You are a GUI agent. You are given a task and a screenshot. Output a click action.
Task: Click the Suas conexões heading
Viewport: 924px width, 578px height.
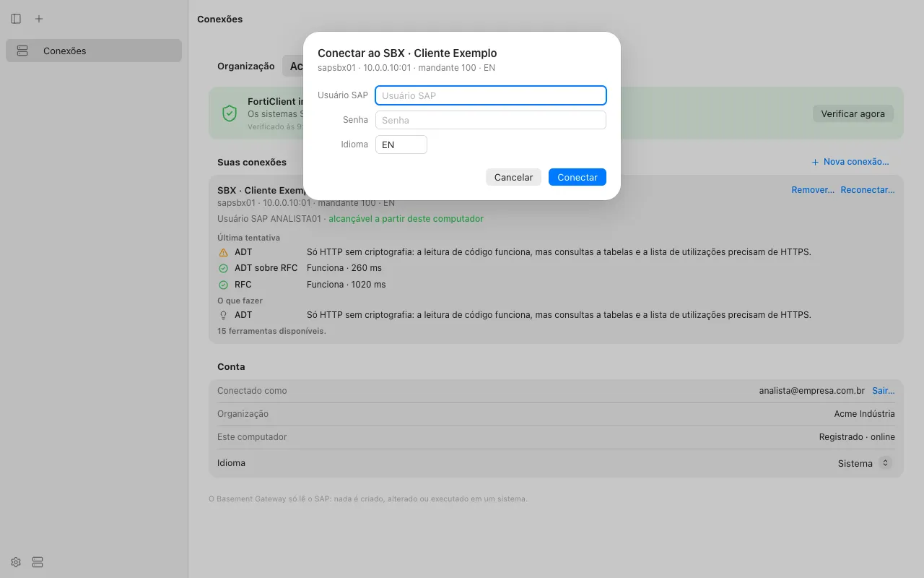pyautogui.click(x=252, y=162)
